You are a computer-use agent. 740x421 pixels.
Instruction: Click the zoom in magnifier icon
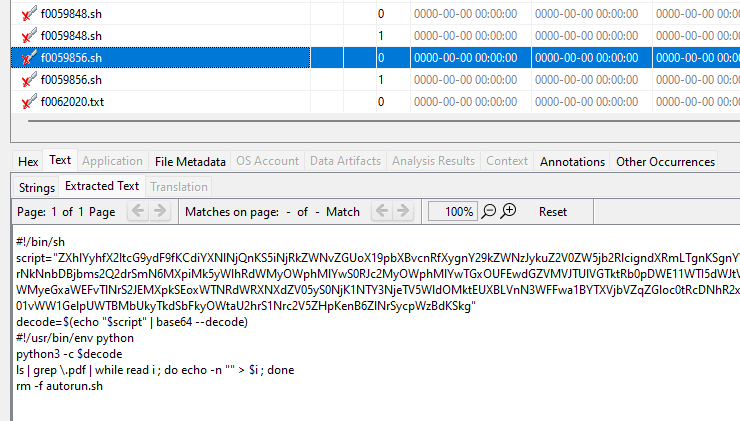(x=508, y=211)
